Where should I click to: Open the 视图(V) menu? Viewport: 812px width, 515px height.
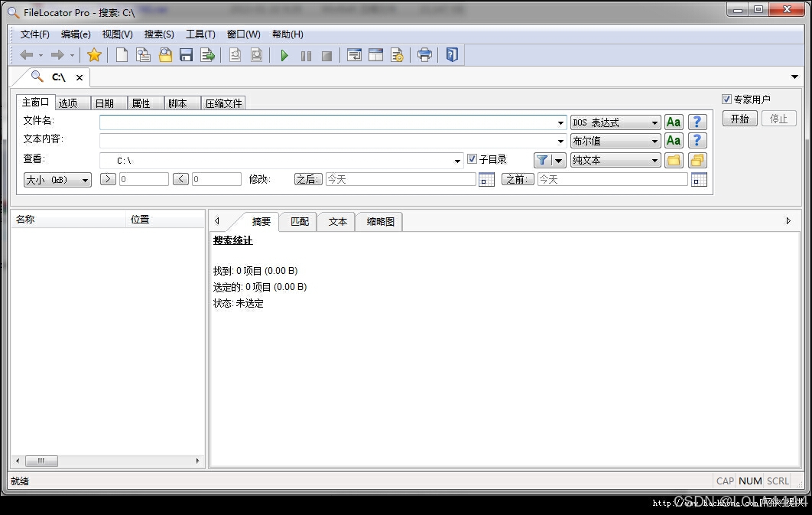point(117,34)
